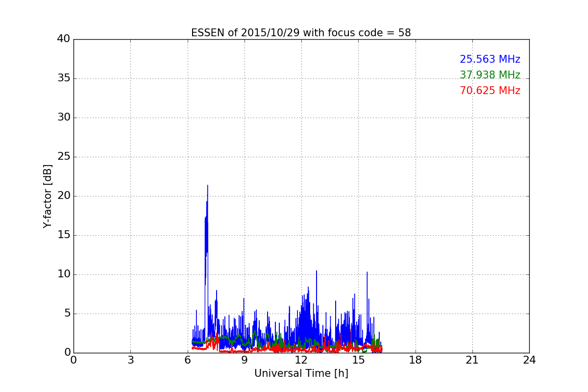Viewport: 588px width, 392px height.
Task: Click the y-axis tick label 40
Action: pyautogui.click(x=63, y=39)
